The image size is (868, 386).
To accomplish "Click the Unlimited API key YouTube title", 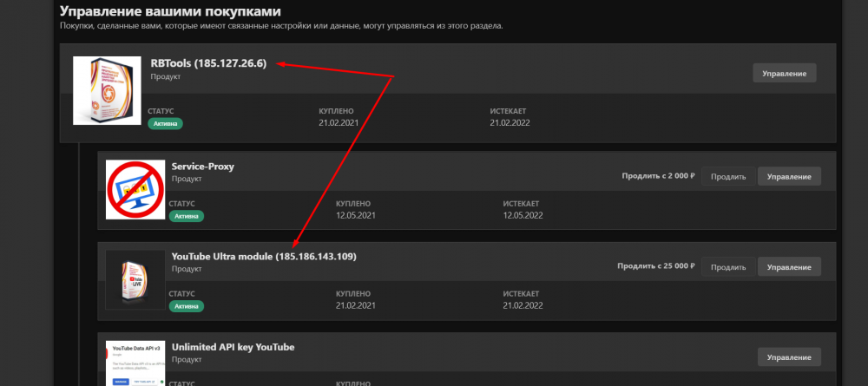I will pyautogui.click(x=233, y=347).
